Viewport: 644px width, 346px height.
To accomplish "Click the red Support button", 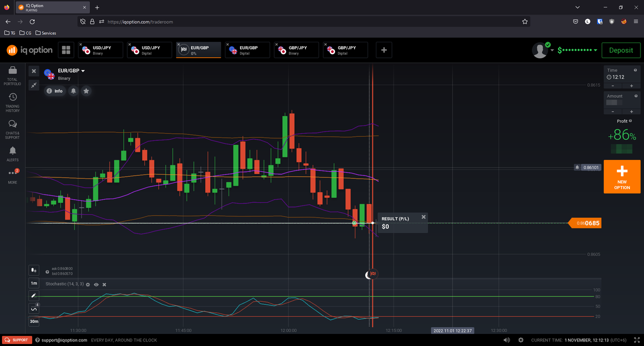I will [x=17, y=340].
